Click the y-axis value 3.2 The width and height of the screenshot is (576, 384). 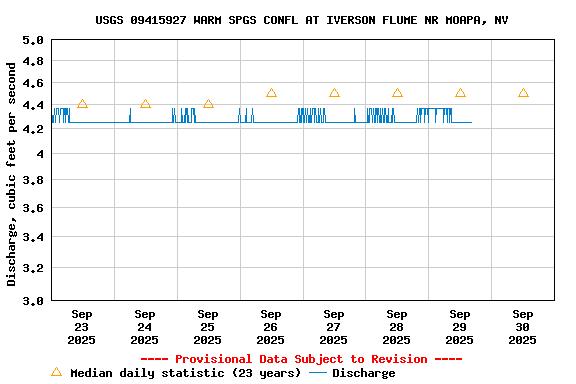[x=33, y=268]
